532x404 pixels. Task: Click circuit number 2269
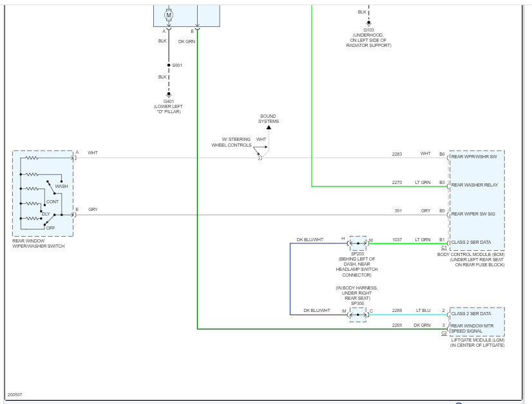tap(397, 325)
